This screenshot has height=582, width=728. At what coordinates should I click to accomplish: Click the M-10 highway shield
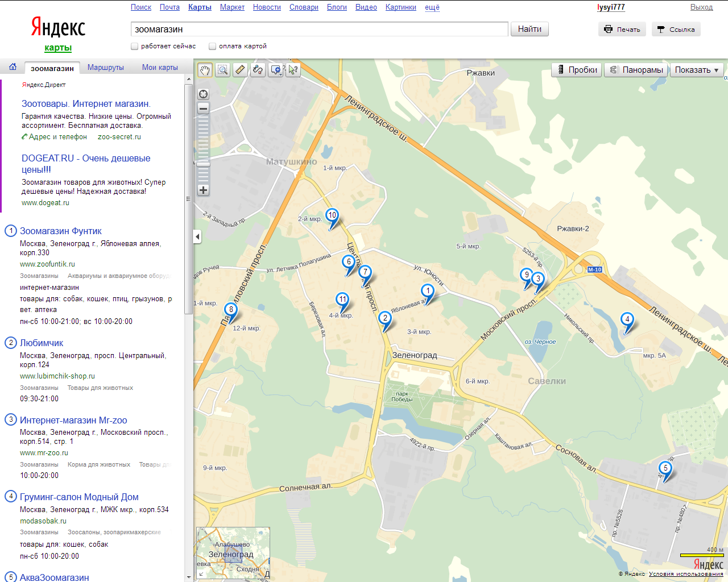click(594, 269)
